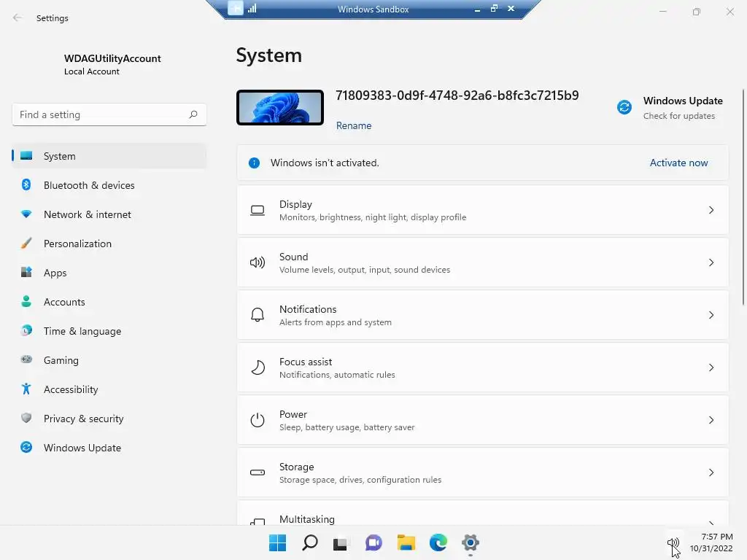Go to Network & internet settings
Image resolution: width=747 pixels, height=560 pixels.
click(x=109, y=214)
